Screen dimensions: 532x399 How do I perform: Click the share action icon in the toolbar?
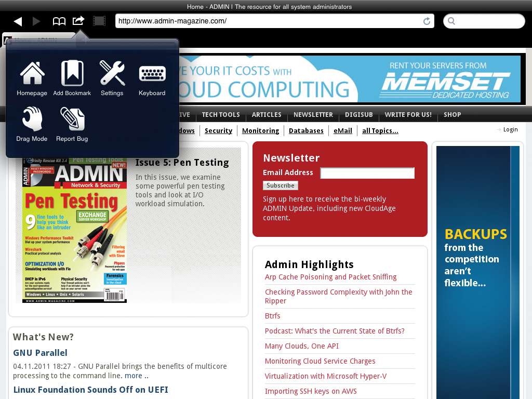point(78,21)
